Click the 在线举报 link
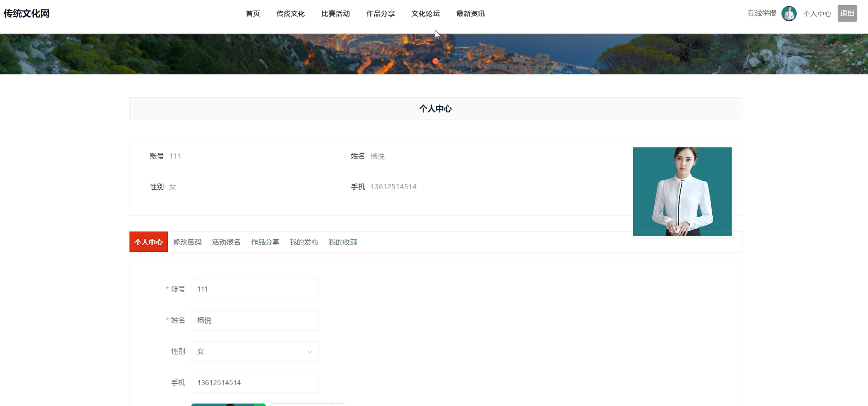 pyautogui.click(x=762, y=13)
